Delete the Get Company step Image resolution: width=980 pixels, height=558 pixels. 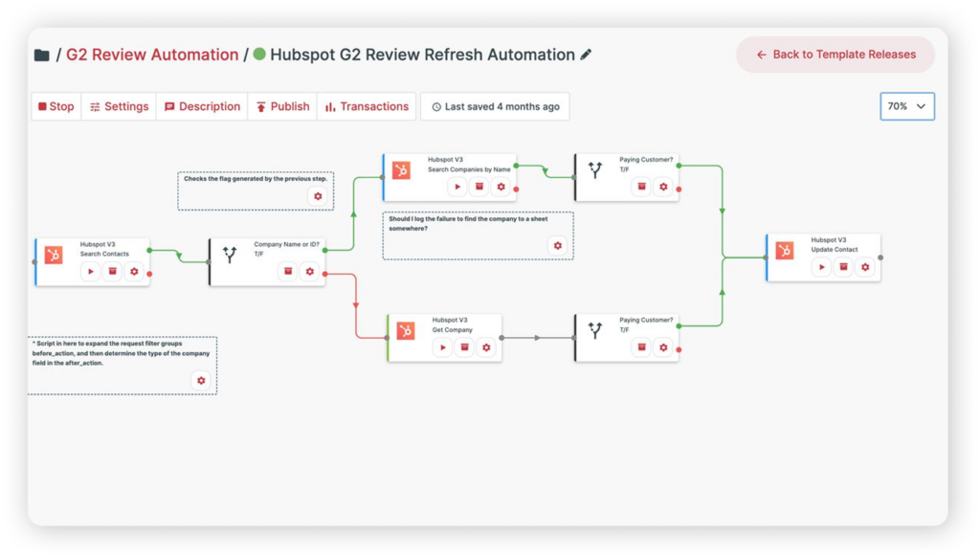tap(465, 347)
